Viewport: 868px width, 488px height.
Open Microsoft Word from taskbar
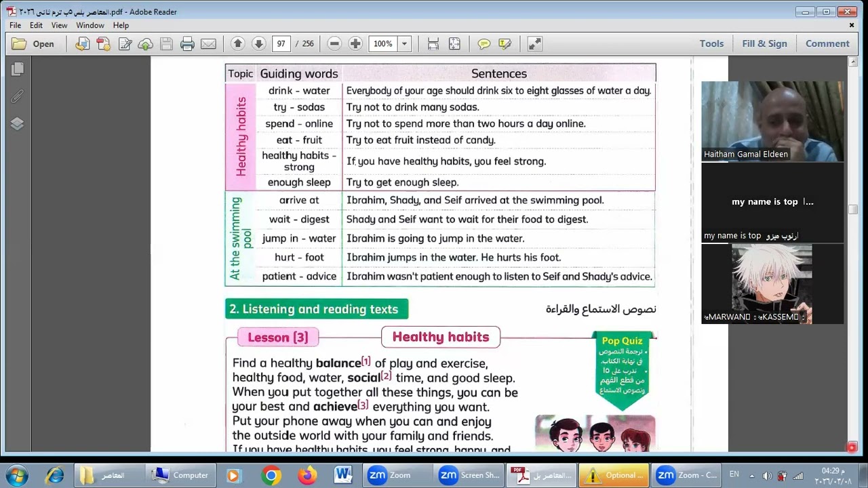[342, 475]
